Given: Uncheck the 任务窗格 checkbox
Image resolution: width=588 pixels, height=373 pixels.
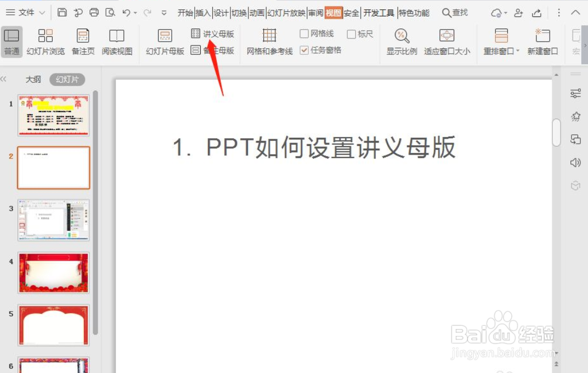Looking at the screenshot, I should click(304, 50).
